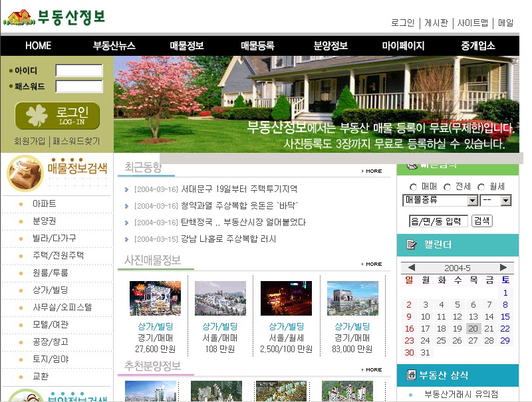Open the '--' dropdown beside 매물종류
Screen dimensions: 532x402
click(496, 200)
